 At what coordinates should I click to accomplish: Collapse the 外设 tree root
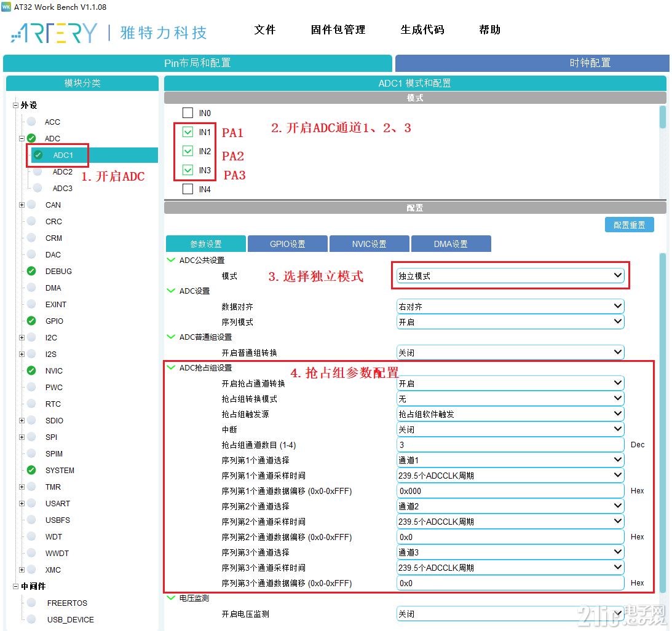[x=15, y=105]
